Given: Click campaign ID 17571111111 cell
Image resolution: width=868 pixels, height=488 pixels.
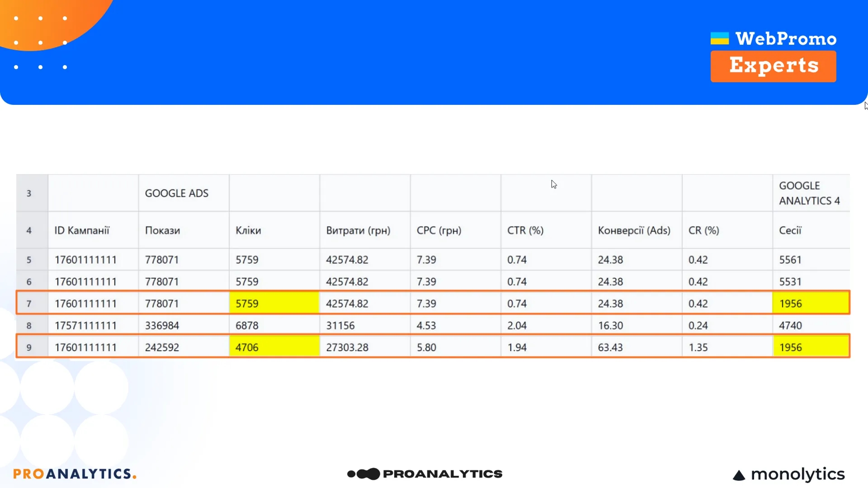Looking at the screenshot, I should point(86,325).
